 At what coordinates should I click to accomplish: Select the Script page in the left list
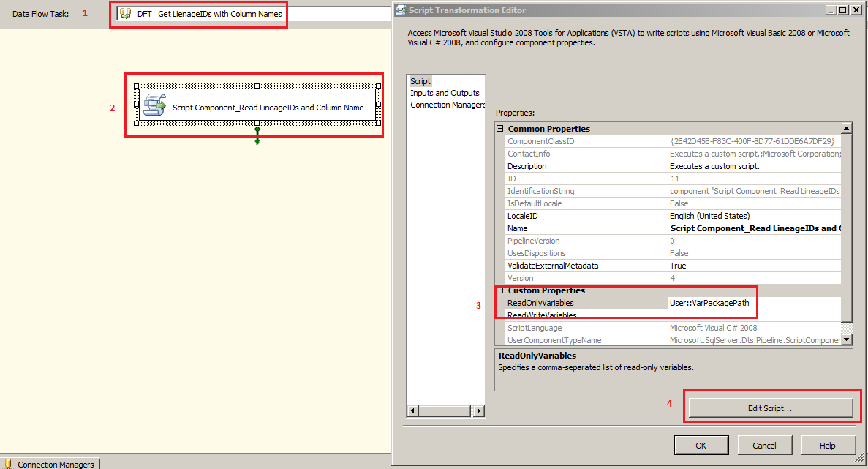[x=420, y=80]
